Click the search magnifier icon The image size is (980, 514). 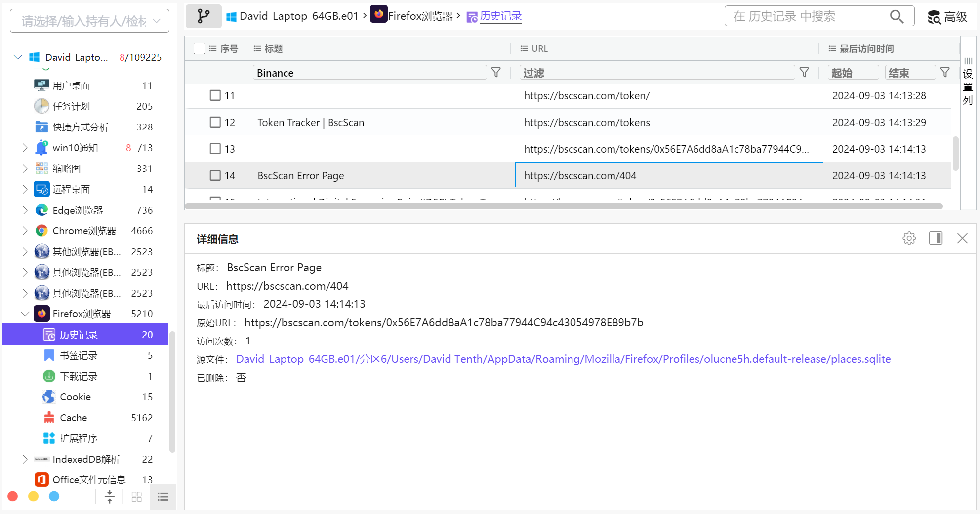click(x=897, y=17)
